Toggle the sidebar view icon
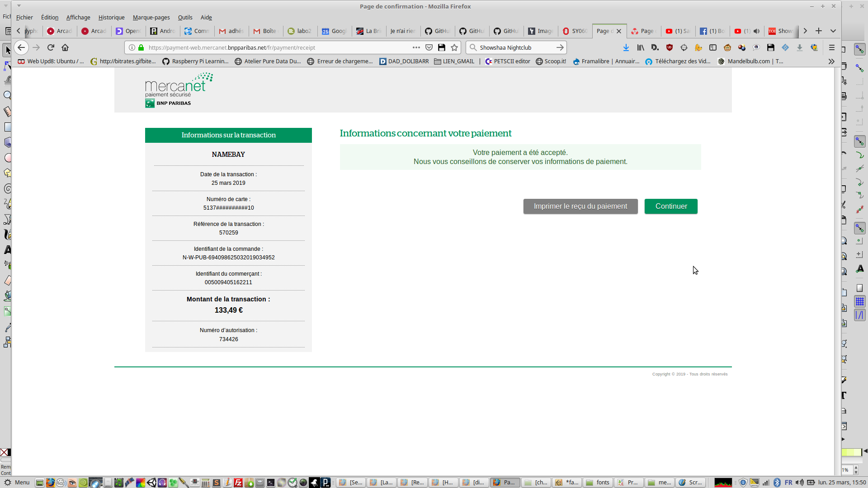This screenshot has width=868, height=488. (x=713, y=47)
